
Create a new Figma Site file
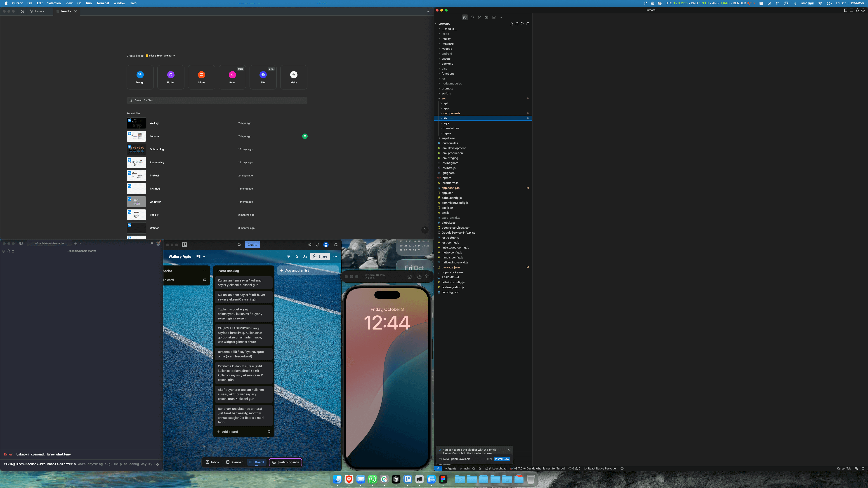[x=263, y=77]
